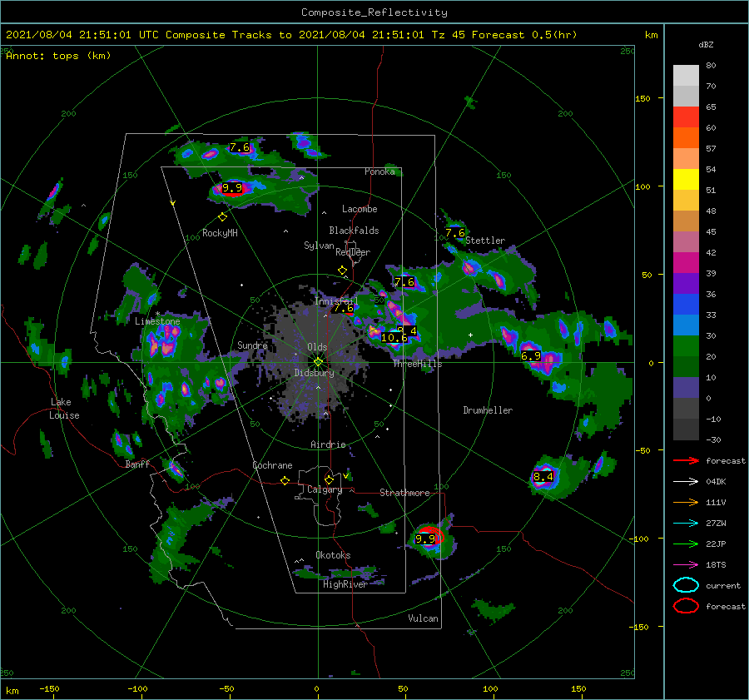Click the dBZ legend heading
Viewport: 749px width, 700px height.
706,45
